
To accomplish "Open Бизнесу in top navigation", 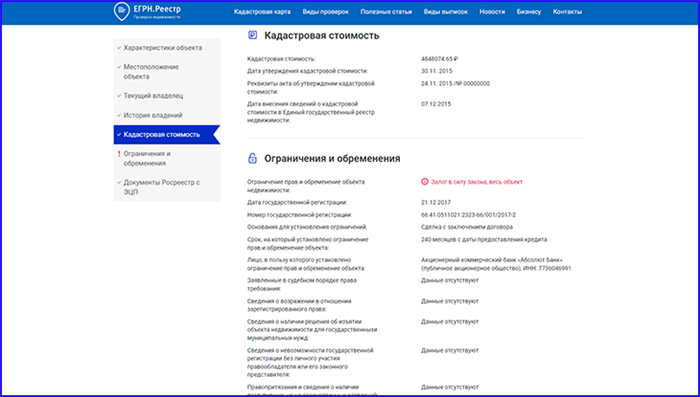I will coord(529,12).
